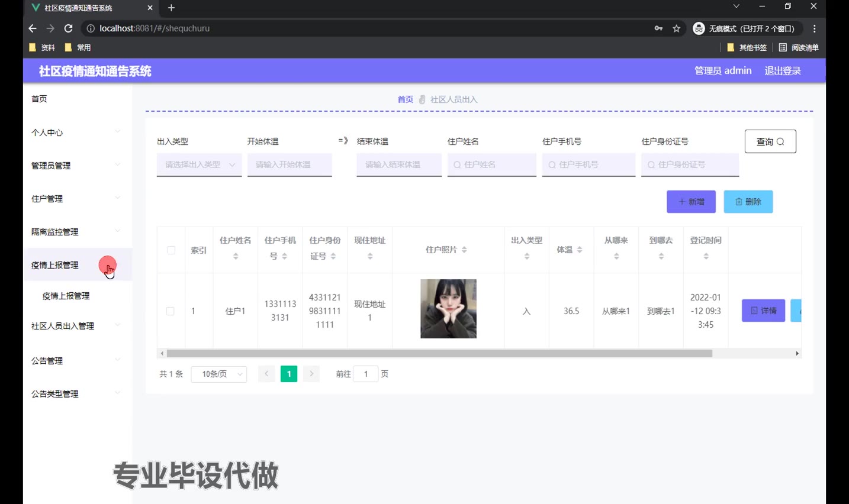Screen dimensions: 849x504
Task: Sort by 住户姓名 column sort arrows
Action: click(x=236, y=256)
